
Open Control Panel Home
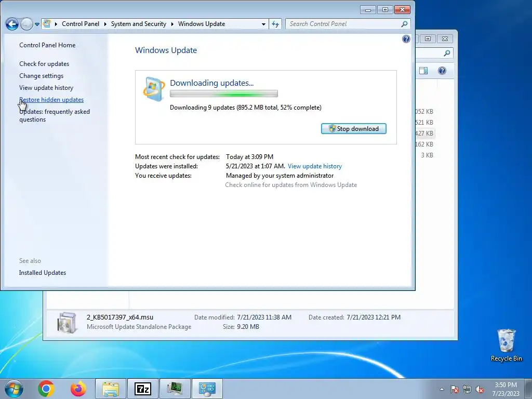(47, 45)
